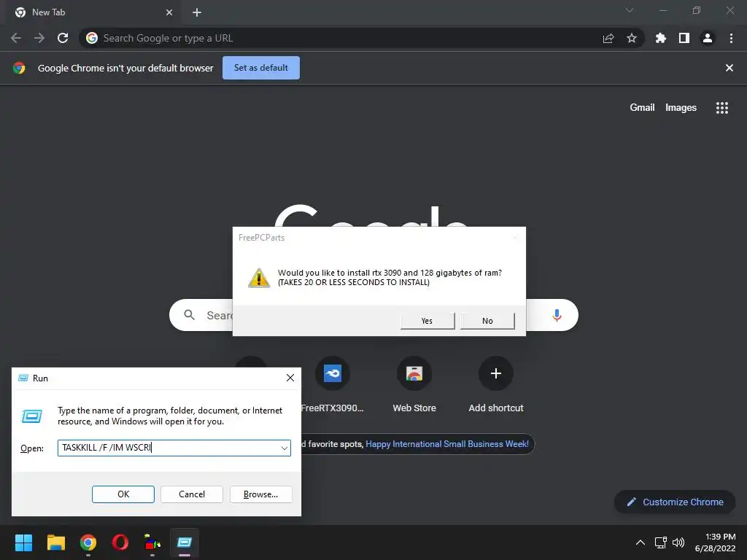Go back in Chrome history
Image resolution: width=747 pixels, height=560 pixels.
[16, 38]
